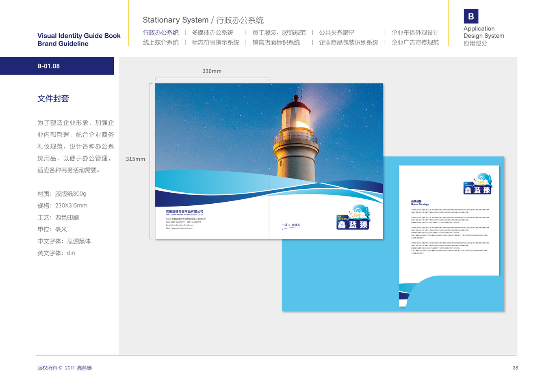Click the description paragraph starting 为了塑造企业形象
555x392 pixels.
tap(76, 146)
